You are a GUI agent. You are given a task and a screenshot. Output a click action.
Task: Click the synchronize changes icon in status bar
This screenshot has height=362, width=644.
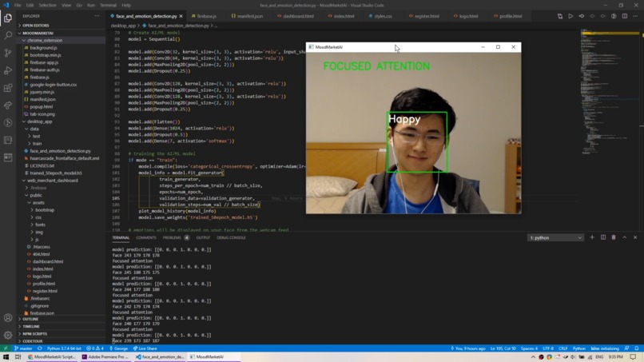pyautogui.click(x=40, y=348)
